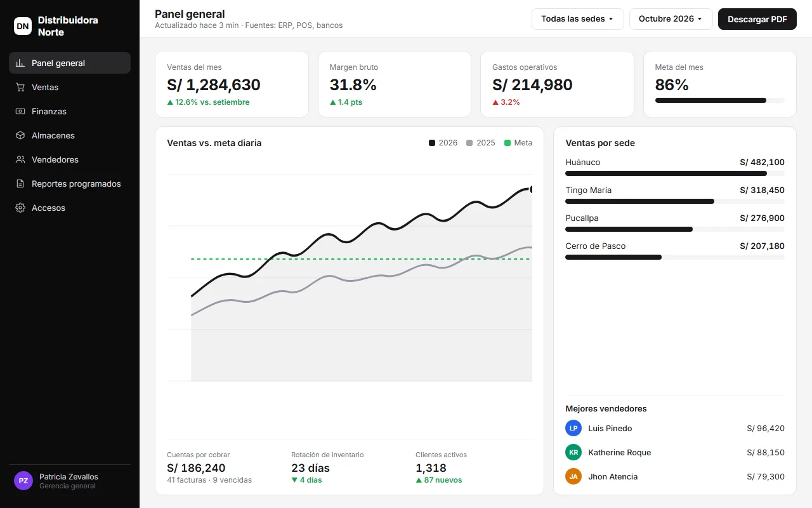812x508 pixels.
Task: Click the Panel general bar chart icon
Action: pyautogui.click(x=20, y=63)
